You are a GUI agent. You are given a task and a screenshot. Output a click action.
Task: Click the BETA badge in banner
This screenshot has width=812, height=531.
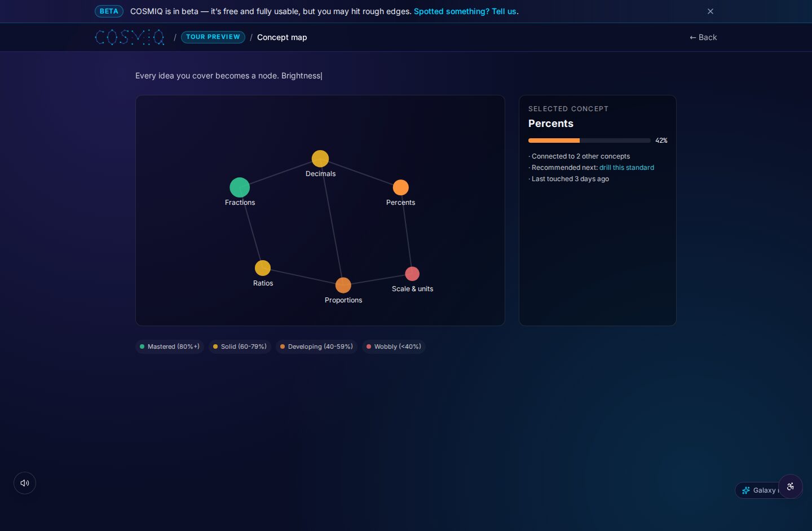click(109, 11)
